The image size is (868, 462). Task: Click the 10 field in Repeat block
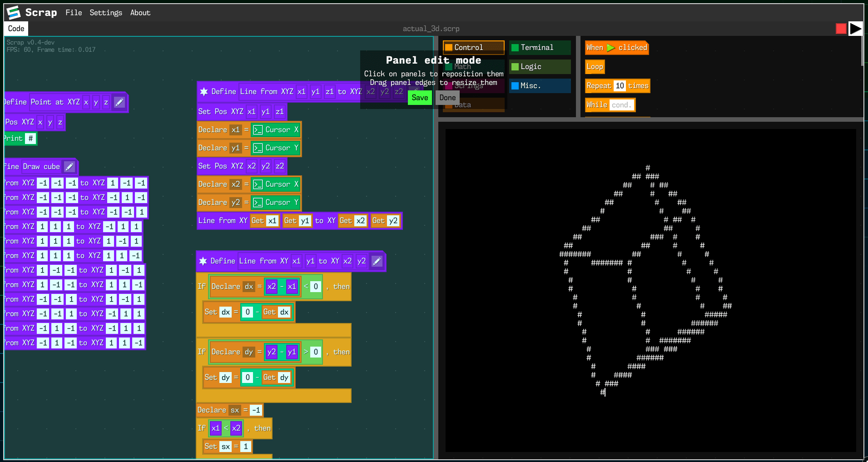(x=620, y=85)
